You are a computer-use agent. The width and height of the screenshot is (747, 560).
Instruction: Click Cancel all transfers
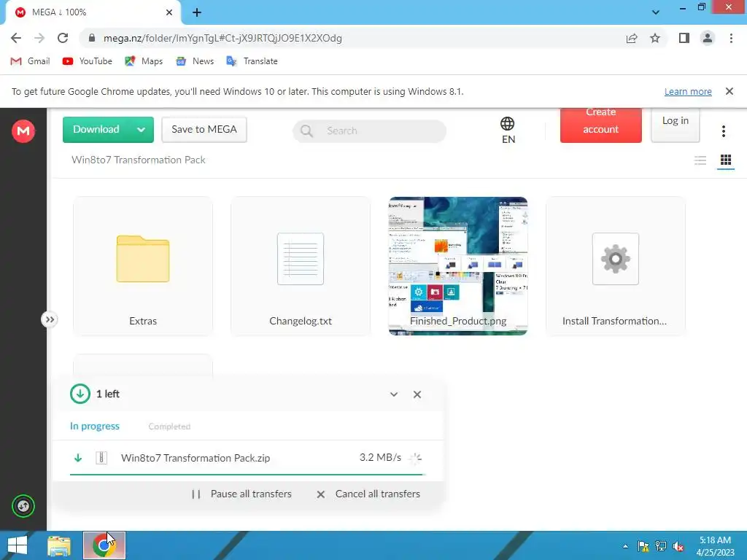click(x=368, y=494)
